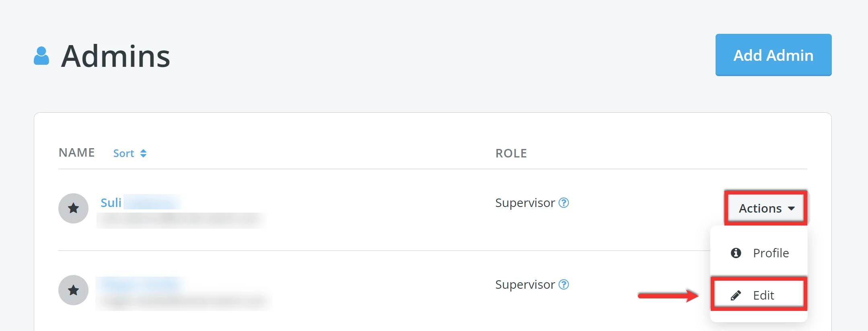
Task: Click the info icon next to Profile
Action: pos(736,253)
